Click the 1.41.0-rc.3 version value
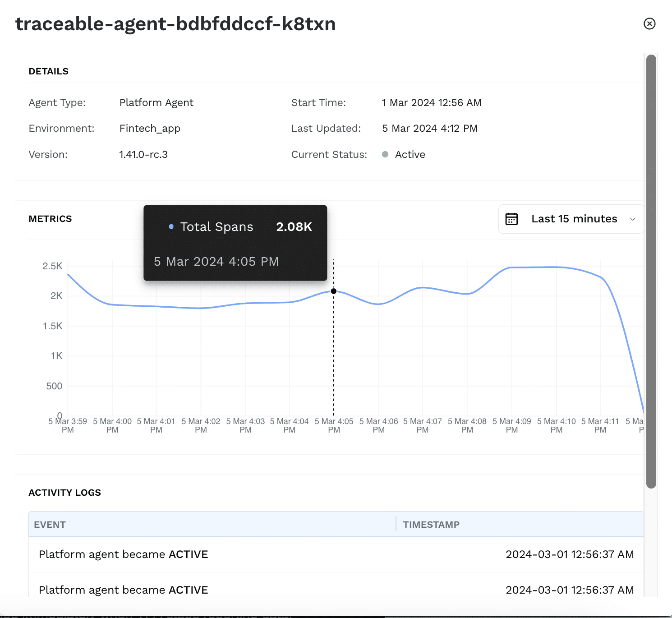 pos(143,154)
